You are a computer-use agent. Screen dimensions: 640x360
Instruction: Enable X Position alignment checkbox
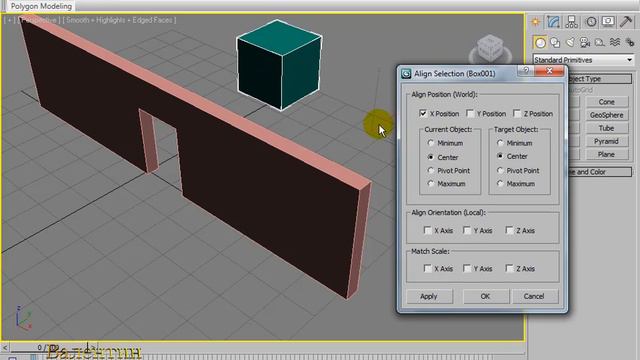pyautogui.click(x=423, y=113)
